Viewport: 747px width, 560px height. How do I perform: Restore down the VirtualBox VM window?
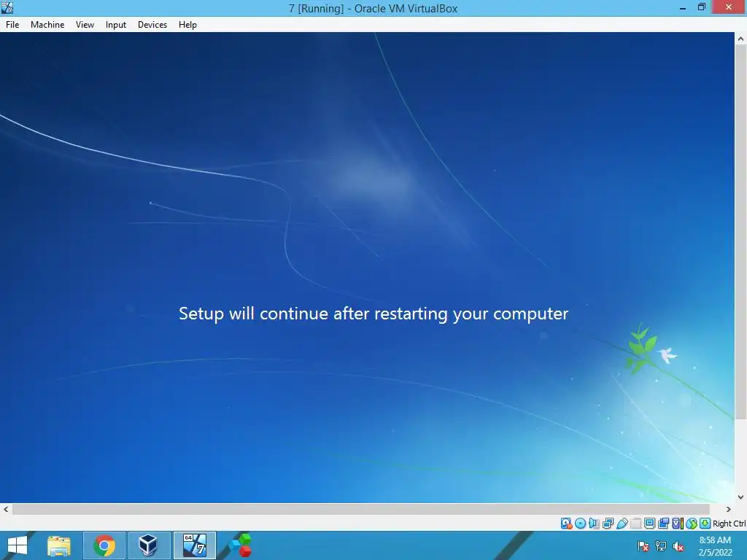click(702, 7)
